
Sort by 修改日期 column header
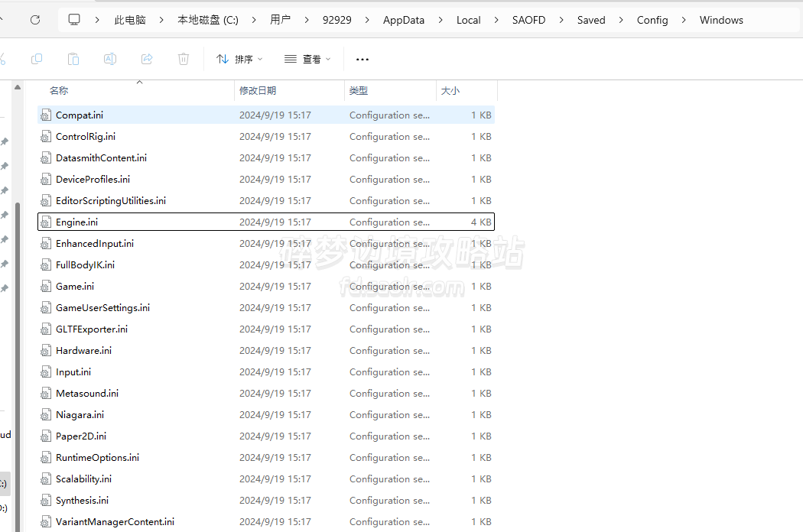[258, 90]
